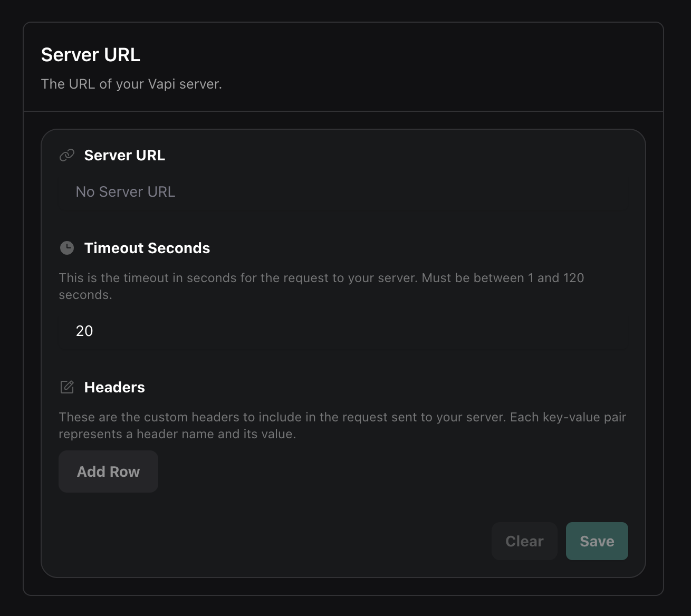Click 'Must be between 1 and 120' text

503,278
